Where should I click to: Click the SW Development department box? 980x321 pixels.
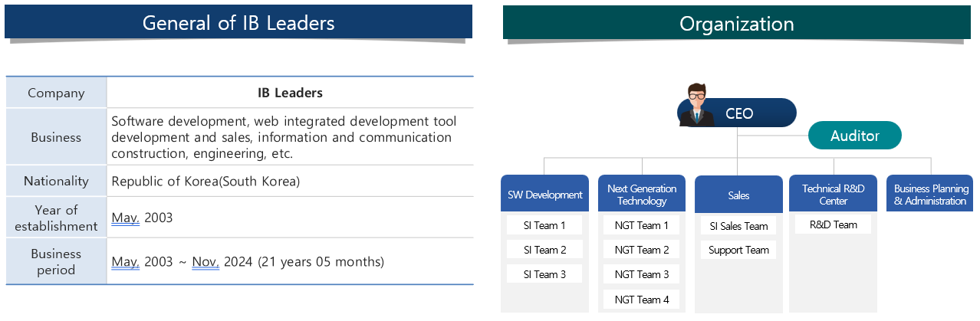[x=544, y=194]
